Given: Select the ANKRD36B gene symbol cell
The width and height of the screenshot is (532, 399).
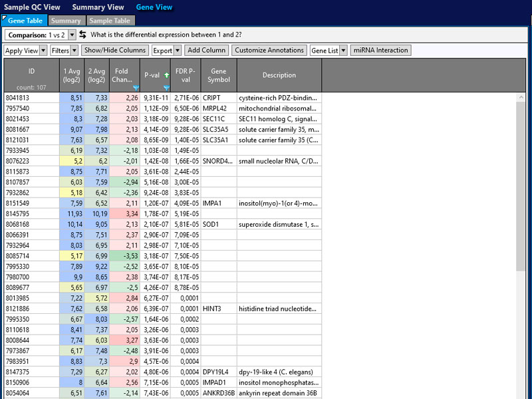Looking at the screenshot, I should 219,393.
